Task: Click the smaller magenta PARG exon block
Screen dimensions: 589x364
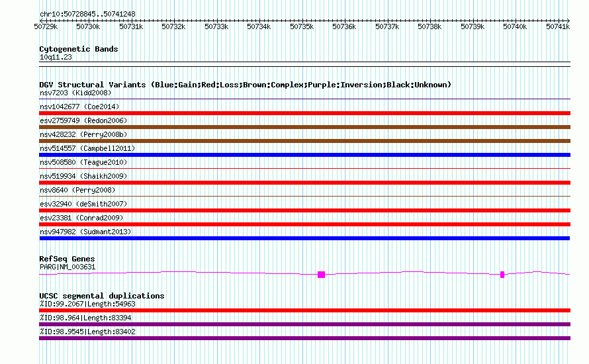Action: [x=502, y=275]
